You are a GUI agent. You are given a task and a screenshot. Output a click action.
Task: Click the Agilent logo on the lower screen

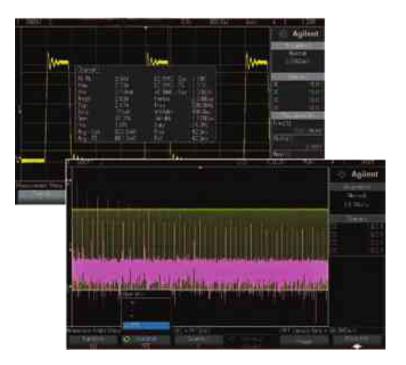(x=365, y=175)
